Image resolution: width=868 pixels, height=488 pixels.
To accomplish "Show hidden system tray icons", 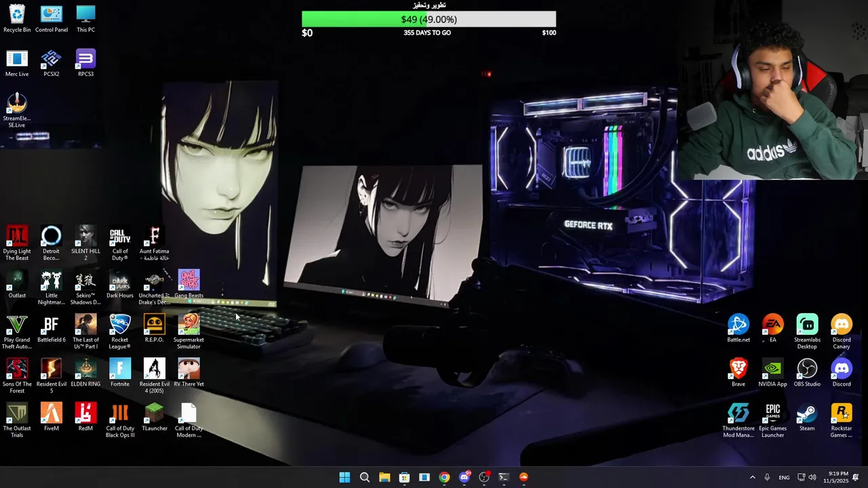I will point(752,477).
